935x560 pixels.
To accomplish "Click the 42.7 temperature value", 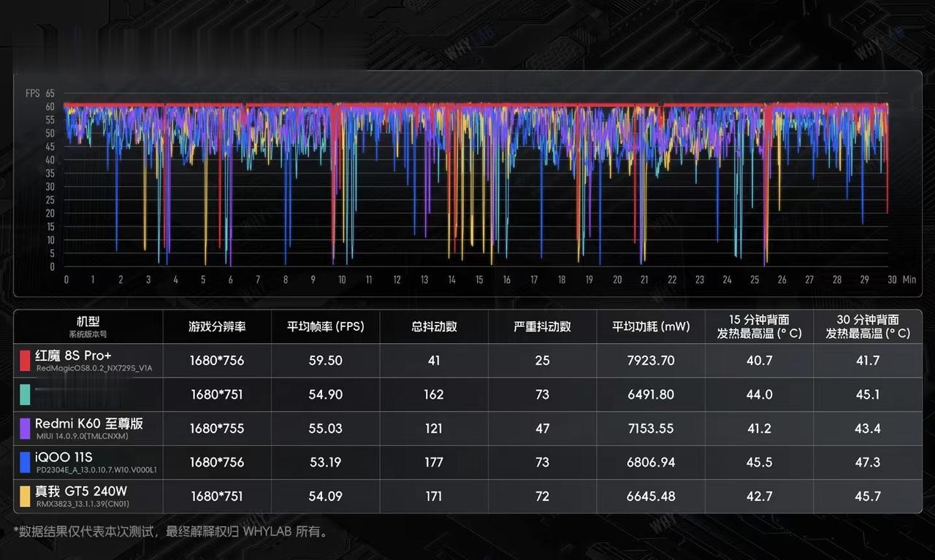I will click(760, 496).
